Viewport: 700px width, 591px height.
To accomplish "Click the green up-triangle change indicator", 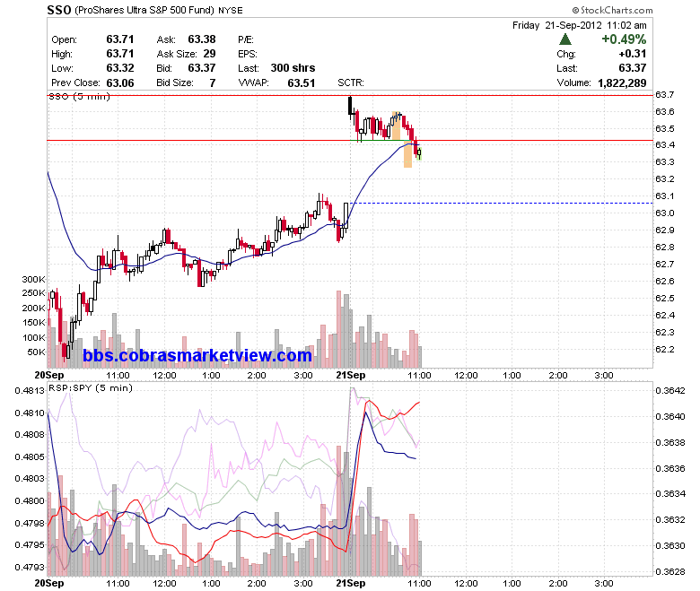I will coord(565,39).
